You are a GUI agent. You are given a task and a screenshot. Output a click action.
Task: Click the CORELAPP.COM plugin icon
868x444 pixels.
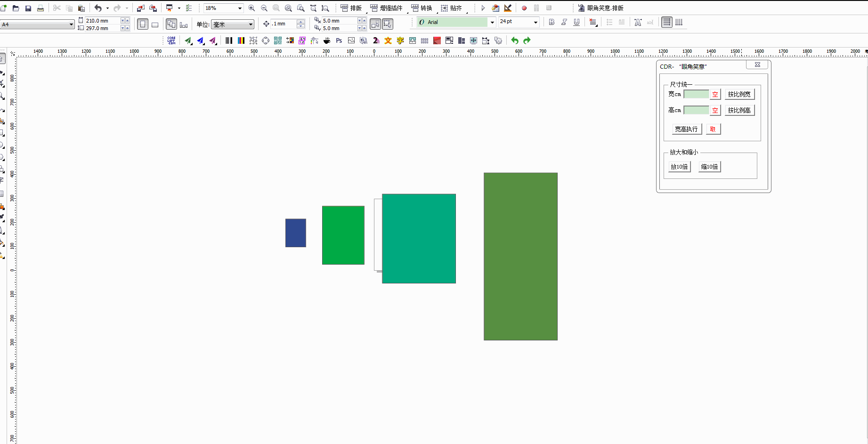pos(171,40)
